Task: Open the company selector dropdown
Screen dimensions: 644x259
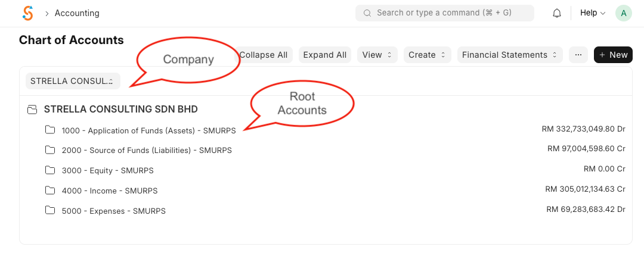Action: pos(72,81)
